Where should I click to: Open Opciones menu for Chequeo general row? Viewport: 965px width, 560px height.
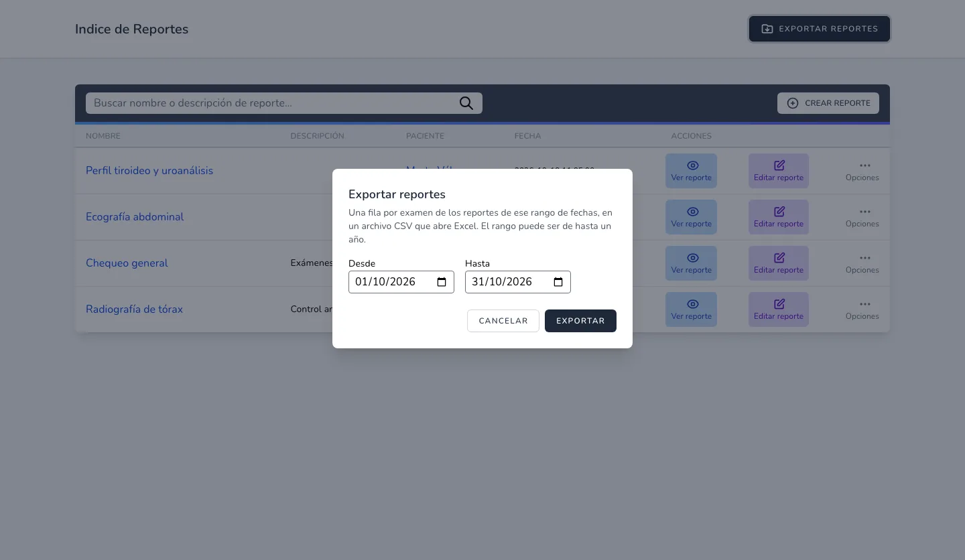click(x=862, y=263)
